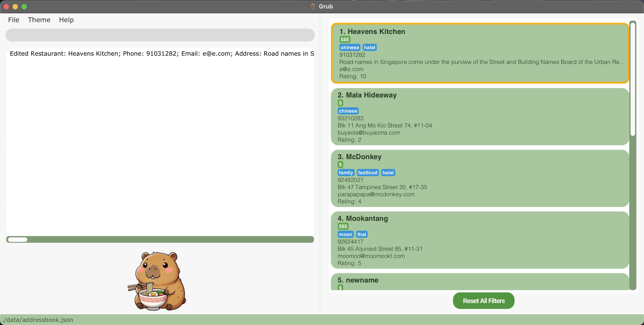Click the command input text field
The image size is (644, 325).
[x=160, y=35]
